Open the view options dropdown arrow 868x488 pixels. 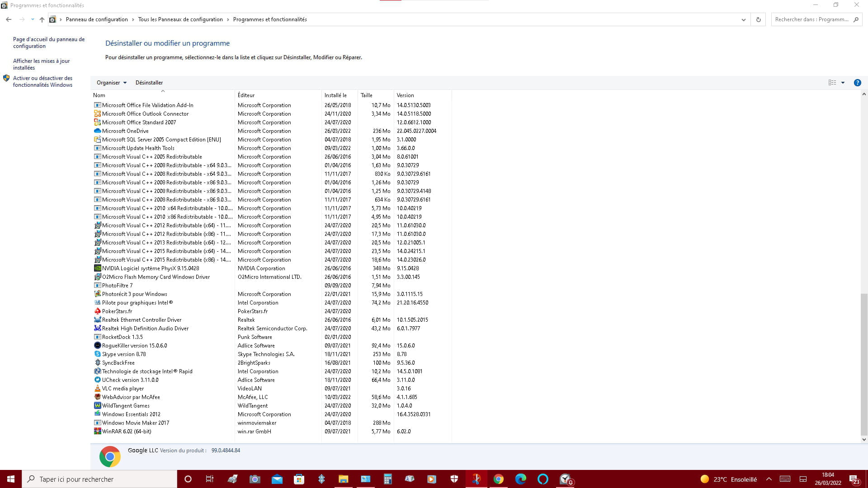click(x=843, y=83)
